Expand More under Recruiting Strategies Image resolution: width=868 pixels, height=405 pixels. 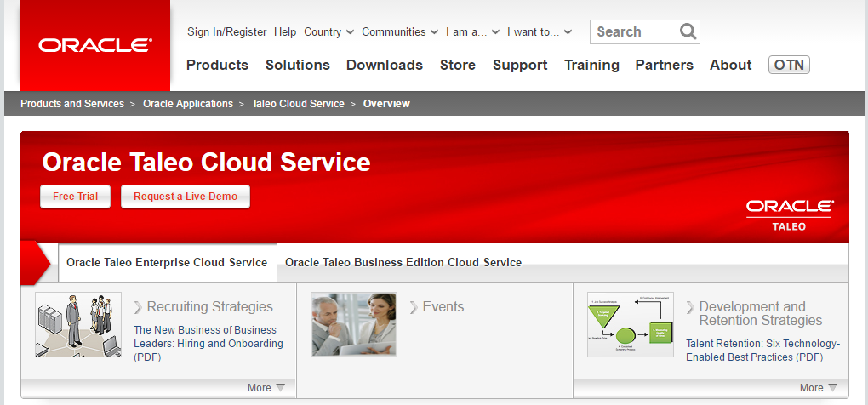pyautogui.click(x=266, y=388)
